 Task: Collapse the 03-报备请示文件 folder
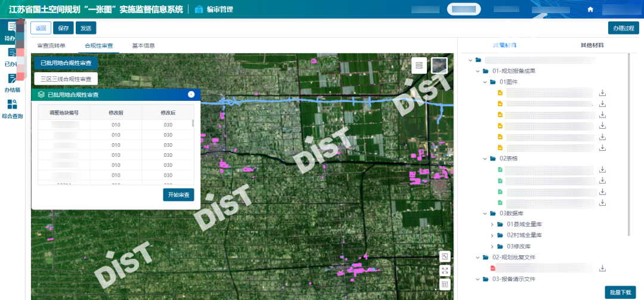[477, 279]
